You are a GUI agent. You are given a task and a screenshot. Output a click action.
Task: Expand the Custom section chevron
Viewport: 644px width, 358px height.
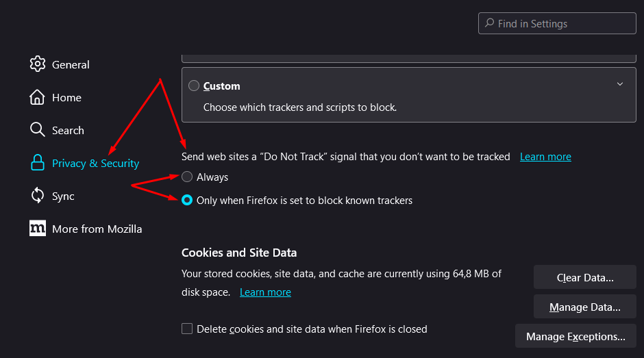click(620, 84)
